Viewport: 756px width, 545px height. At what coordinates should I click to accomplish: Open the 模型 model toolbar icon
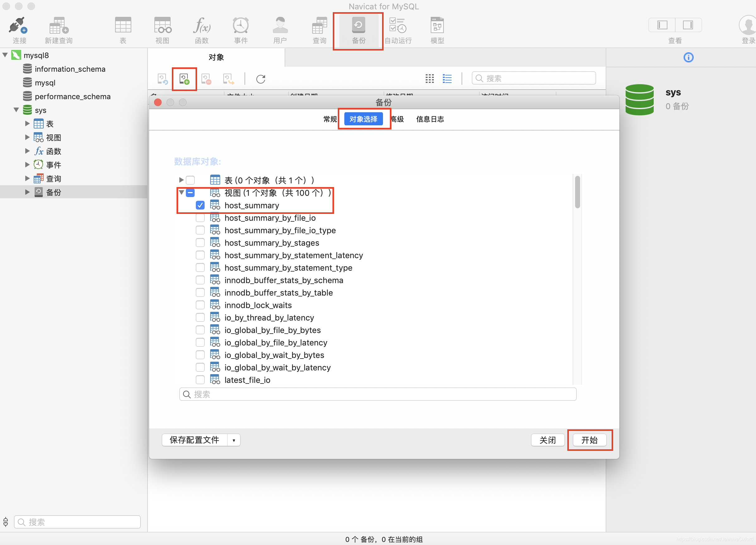click(437, 26)
